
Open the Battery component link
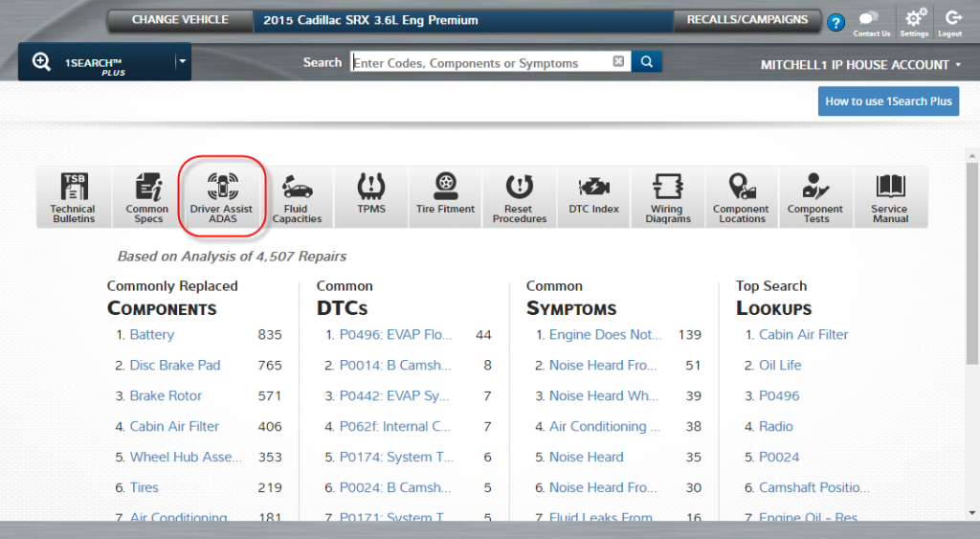152,334
